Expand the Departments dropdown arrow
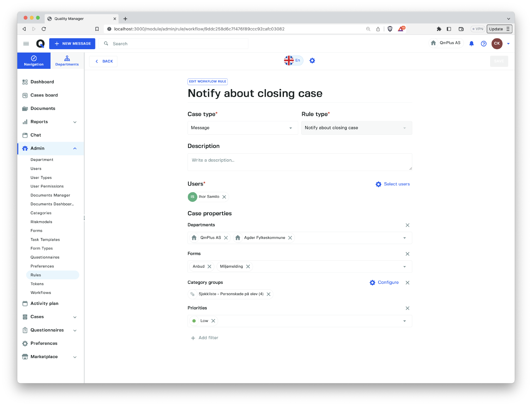This screenshot has height=406, width=532. (x=404, y=238)
